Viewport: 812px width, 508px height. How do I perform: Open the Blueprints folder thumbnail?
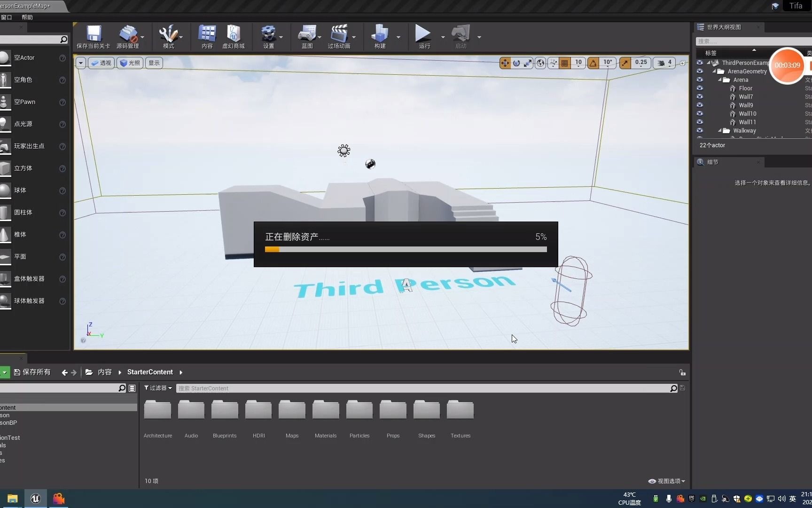225,409
